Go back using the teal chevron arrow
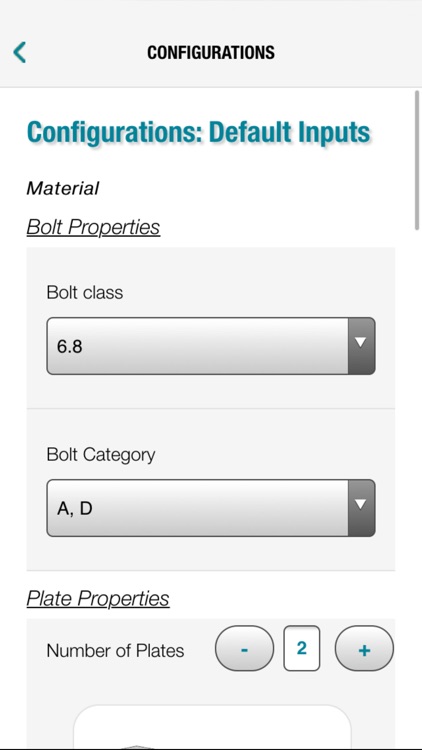 tap(20, 52)
